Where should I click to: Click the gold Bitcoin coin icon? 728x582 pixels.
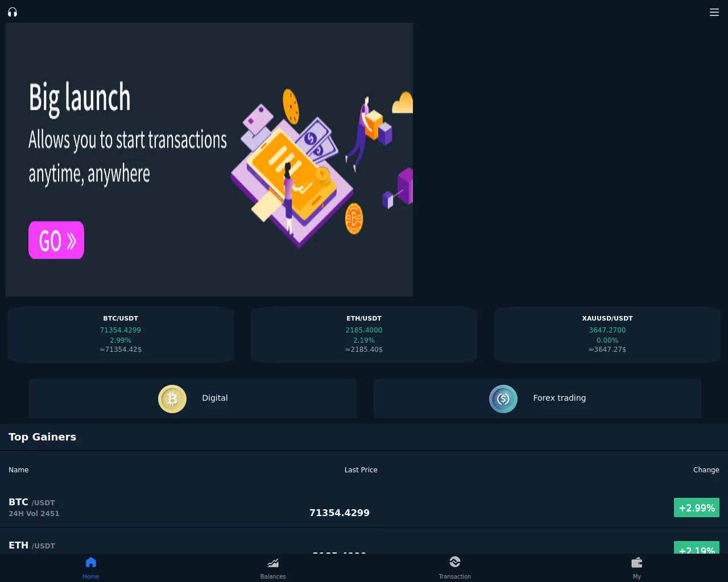click(x=172, y=399)
